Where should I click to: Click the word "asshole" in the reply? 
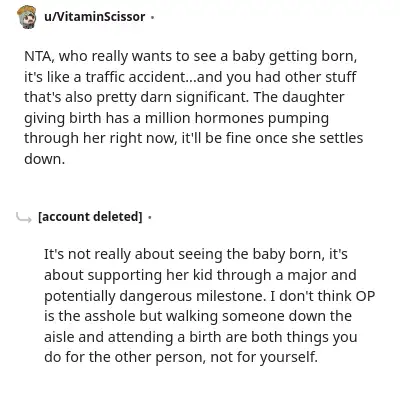[x=109, y=316]
